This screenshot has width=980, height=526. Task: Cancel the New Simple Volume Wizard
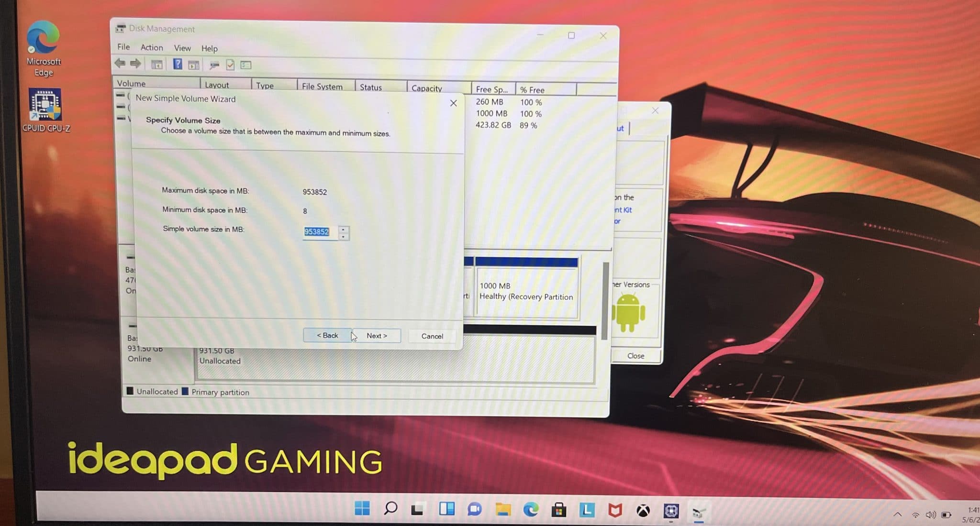(x=431, y=336)
